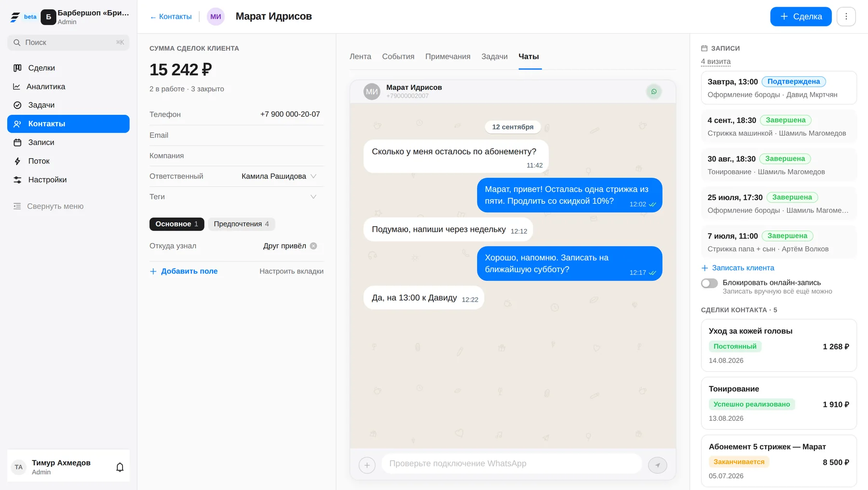This screenshot has width=868, height=490.
Task: Switch to the Лента tab
Action: (x=360, y=56)
